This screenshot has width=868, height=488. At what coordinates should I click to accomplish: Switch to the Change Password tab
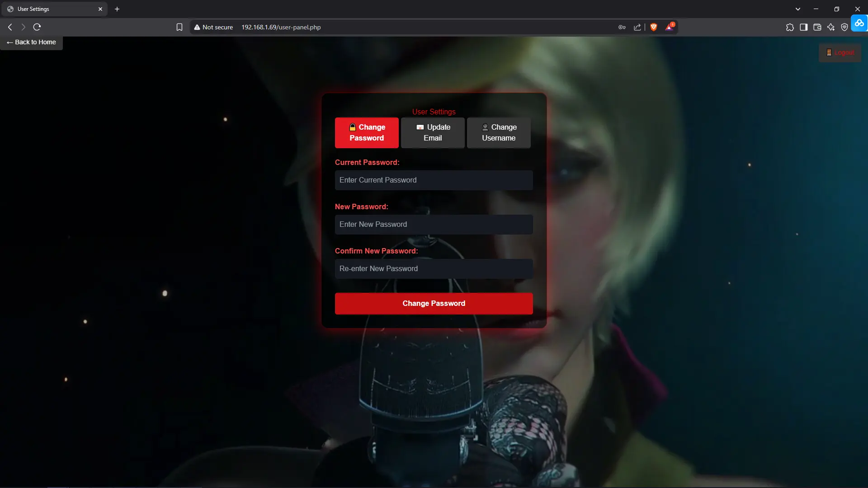[x=367, y=133]
